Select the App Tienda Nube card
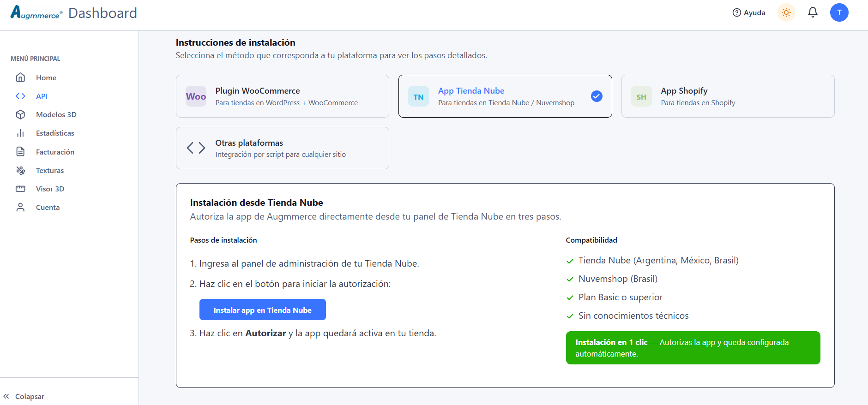 (x=505, y=96)
